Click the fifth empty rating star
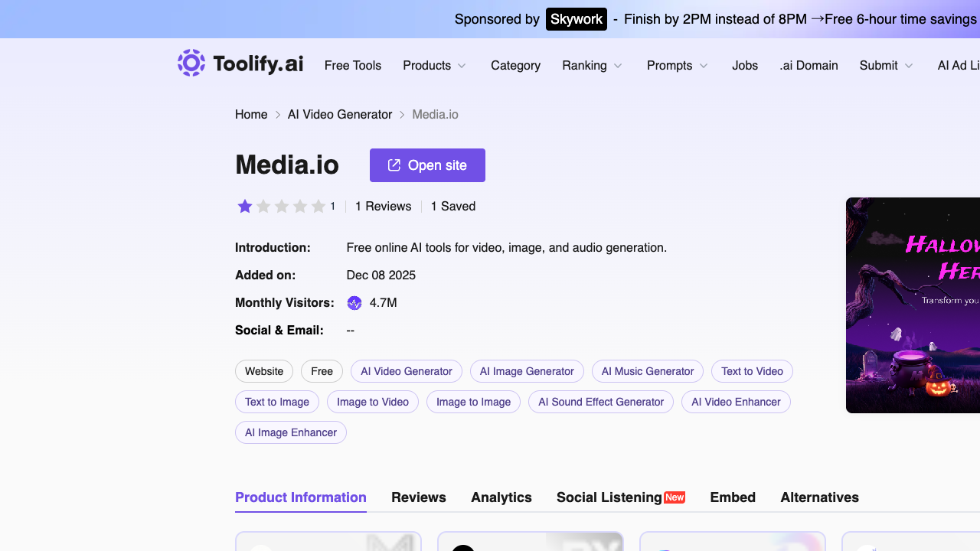The width and height of the screenshot is (980, 551). pyautogui.click(x=318, y=206)
